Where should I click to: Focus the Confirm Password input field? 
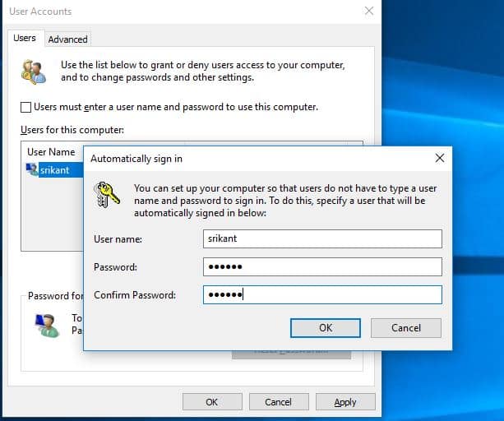tap(322, 294)
